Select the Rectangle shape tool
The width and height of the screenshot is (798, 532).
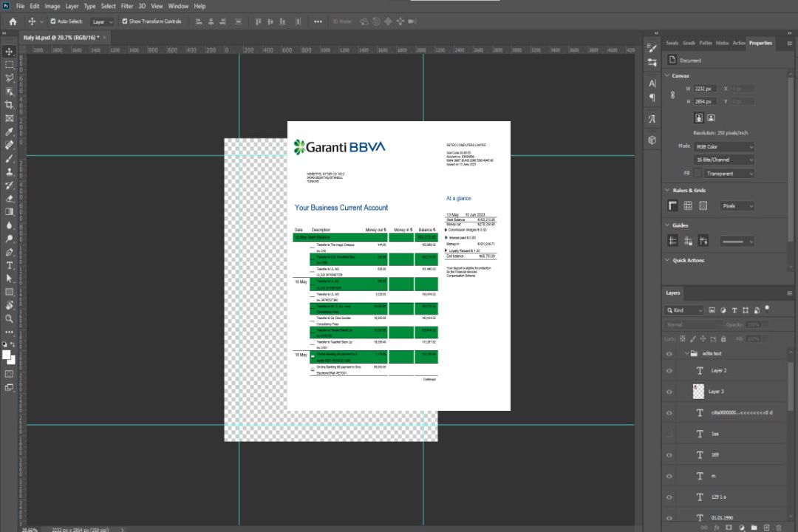[x=9, y=292]
